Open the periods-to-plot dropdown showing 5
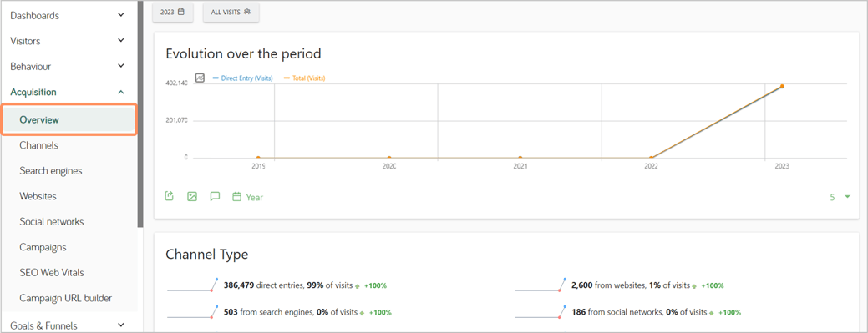The height and width of the screenshot is (333, 868). pos(840,197)
